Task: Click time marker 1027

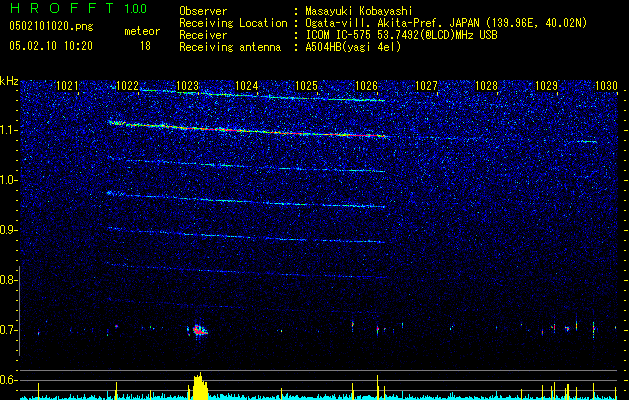Action: coord(426,86)
